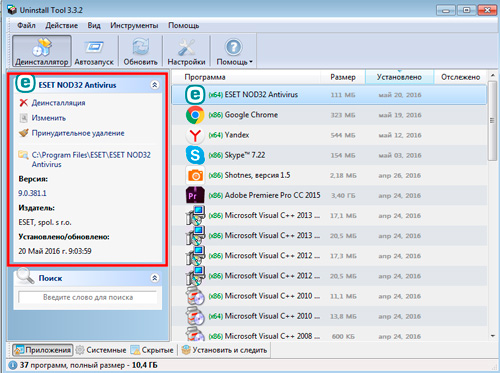Click the magnifier icon in Поиск panel
500x373 pixels.
coord(25,276)
